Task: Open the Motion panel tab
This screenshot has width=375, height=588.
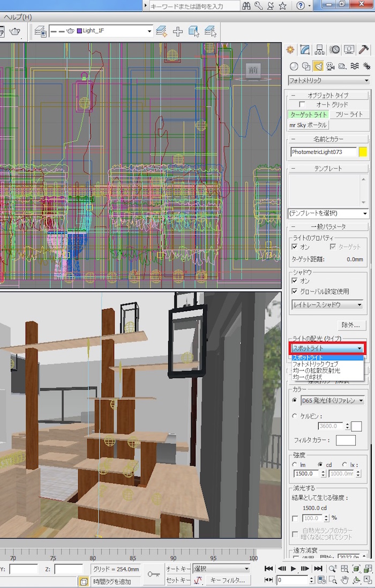Action: [334, 50]
